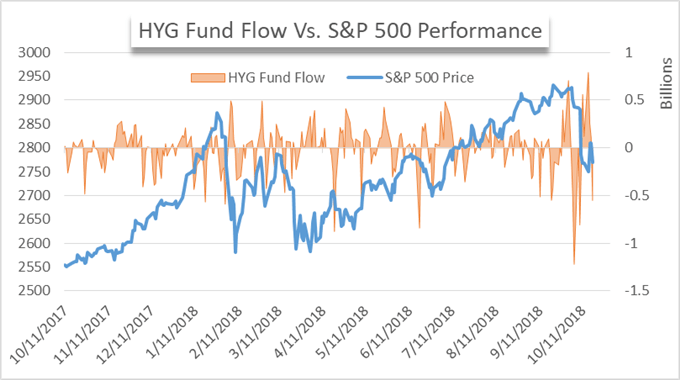The width and height of the screenshot is (680, 380).
Task: Click the 10/11/2017 date axis label
Action: pyautogui.click(x=39, y=334)
